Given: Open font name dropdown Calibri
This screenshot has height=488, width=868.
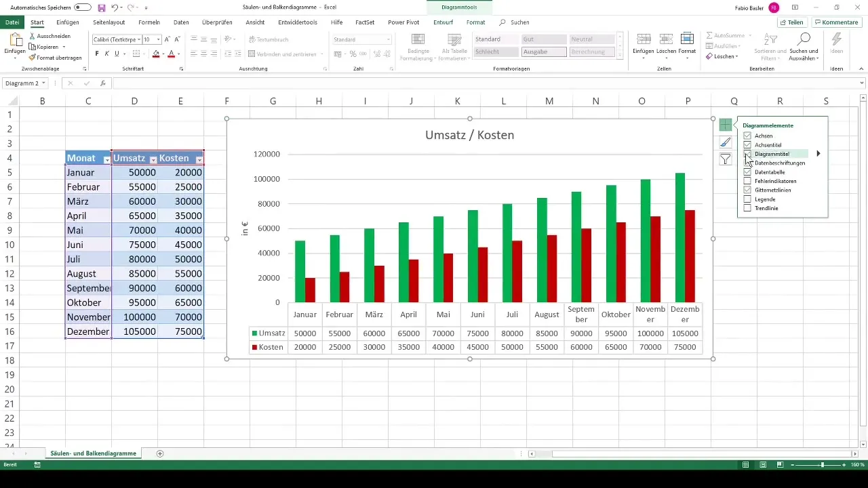Looking at the screenshot, I should tap(140, 39).
